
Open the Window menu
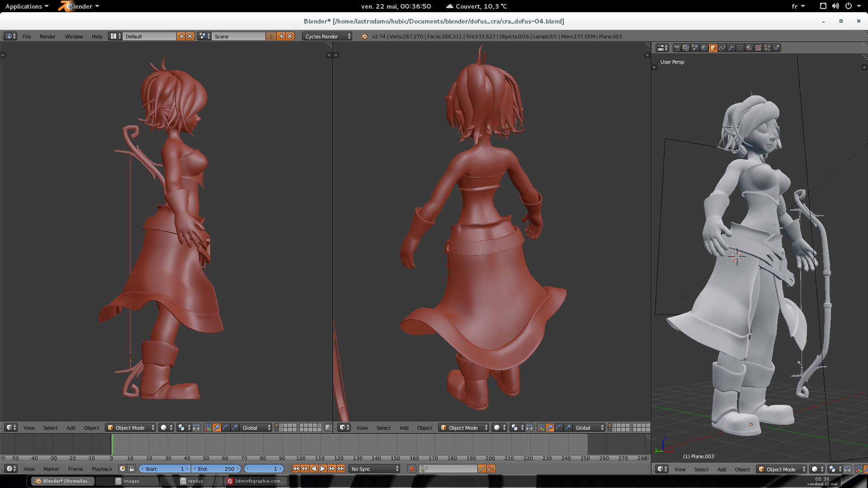click(x=74, y=37)
